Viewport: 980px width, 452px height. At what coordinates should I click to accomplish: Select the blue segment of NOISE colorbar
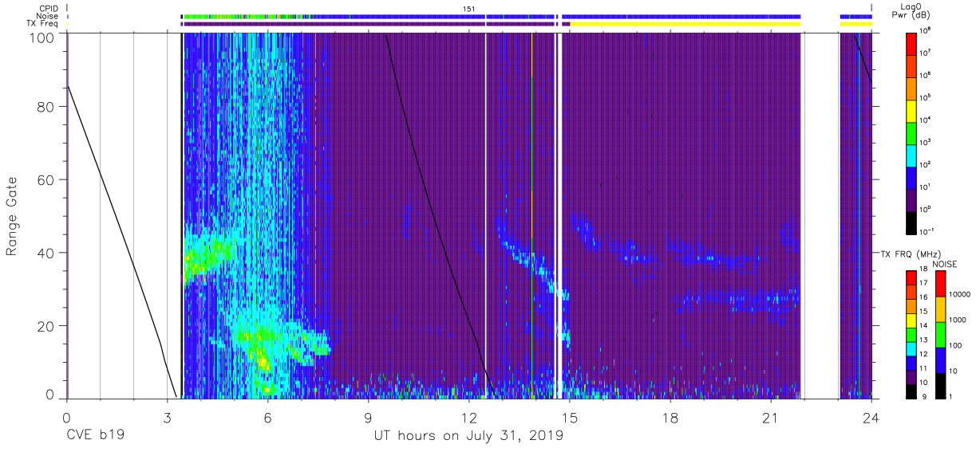pos(940,360)
